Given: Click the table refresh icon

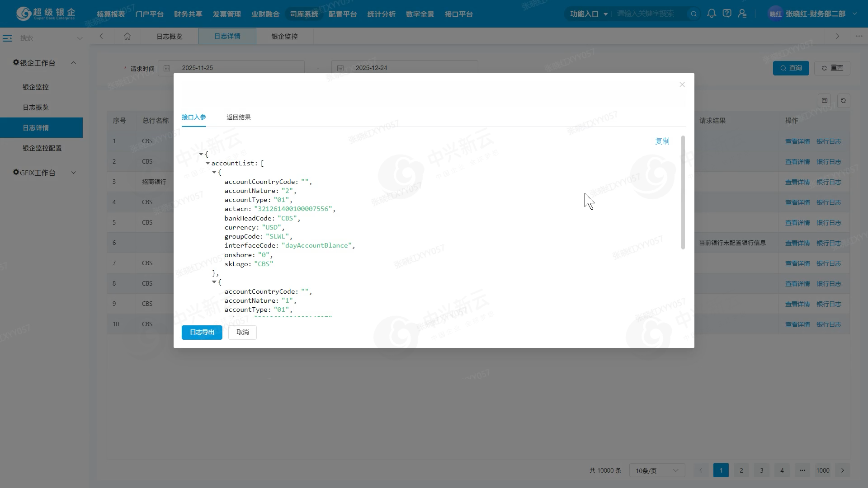Looking at the screenshot, I should pyautogui.click(x=843, y=101).
